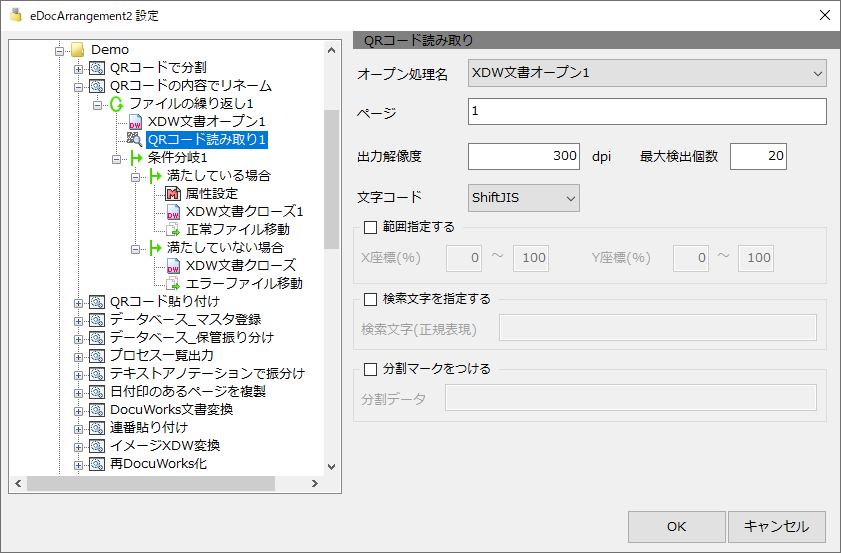Click the tree horizontal scrollbar thumb
The width and height of the screenshot is (841, 553).
point(151,483)
